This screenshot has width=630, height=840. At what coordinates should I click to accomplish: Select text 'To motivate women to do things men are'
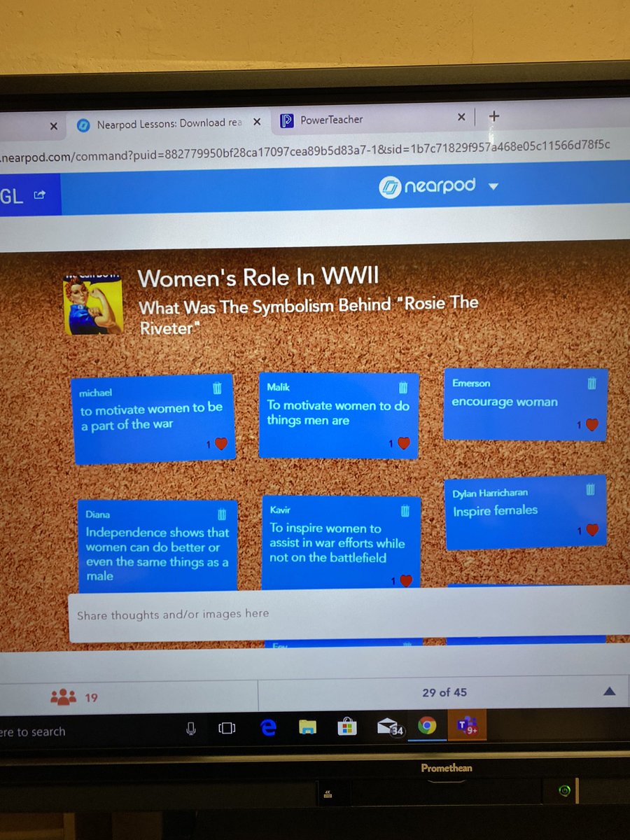point(338,413)
